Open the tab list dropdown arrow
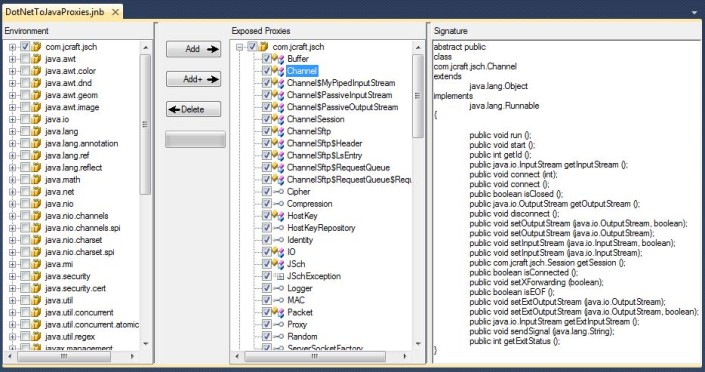This screenshot has width=705, height=372. (694, 13)
